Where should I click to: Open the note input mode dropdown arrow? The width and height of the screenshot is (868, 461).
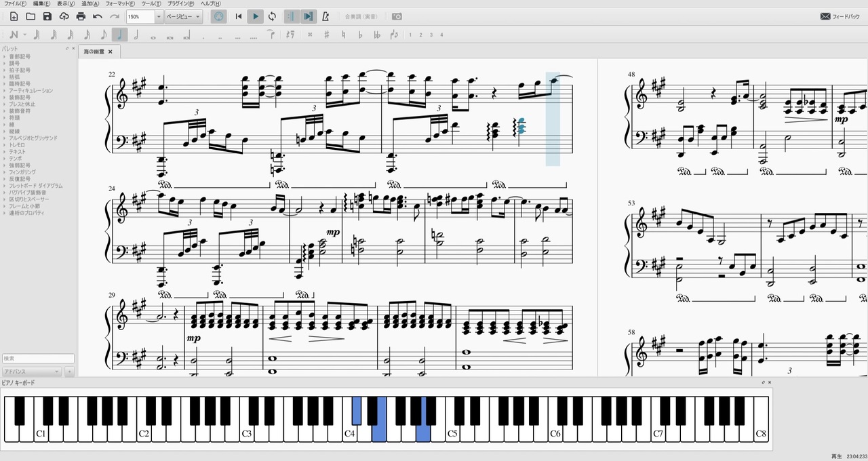coord(24,35)
